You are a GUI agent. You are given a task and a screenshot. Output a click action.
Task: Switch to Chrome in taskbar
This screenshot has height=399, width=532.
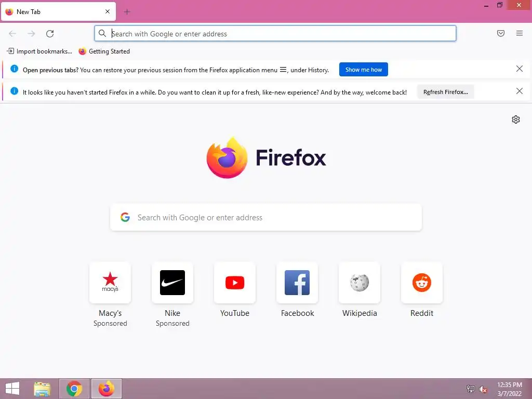[74, 389]
